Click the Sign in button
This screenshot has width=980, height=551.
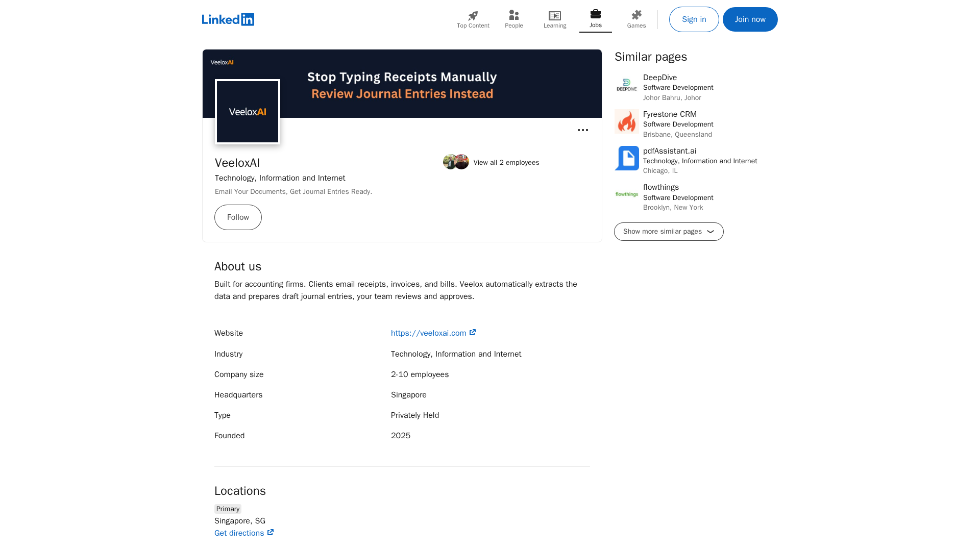click(x=694, y=19)
